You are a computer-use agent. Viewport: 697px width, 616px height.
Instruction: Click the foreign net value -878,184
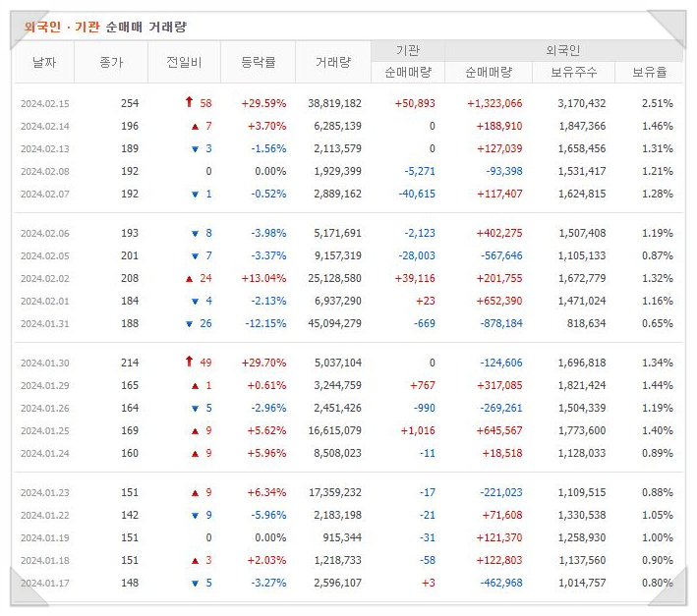pos(501,324)
